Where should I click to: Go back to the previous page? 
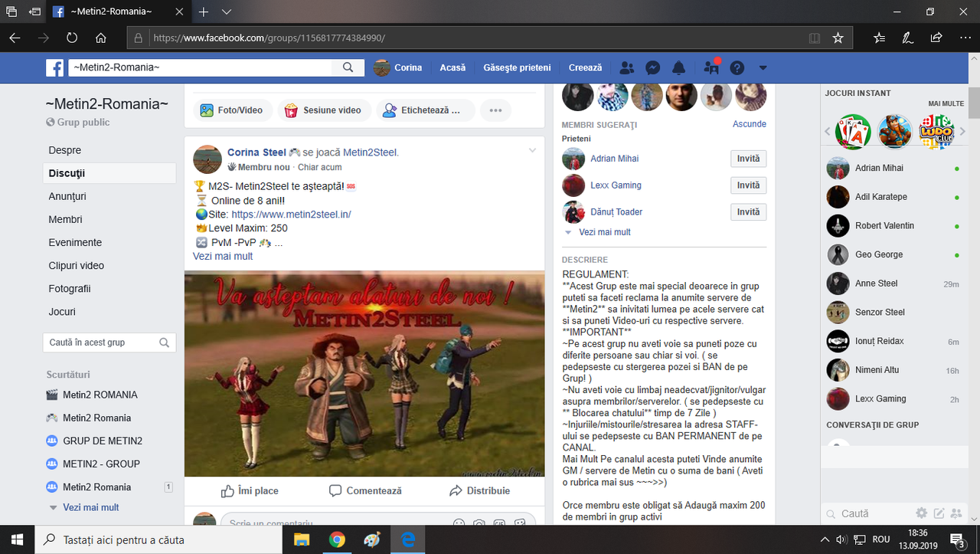point(15,38)
